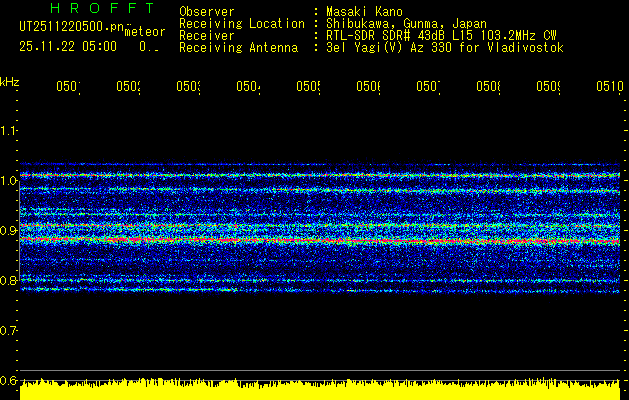Click the RTL-SDR receiver description line

[441, 35]
